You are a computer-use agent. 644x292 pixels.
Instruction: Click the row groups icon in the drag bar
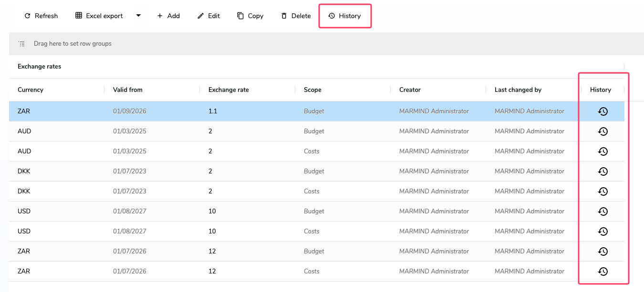pyautogui.click(x=21, y=44)
